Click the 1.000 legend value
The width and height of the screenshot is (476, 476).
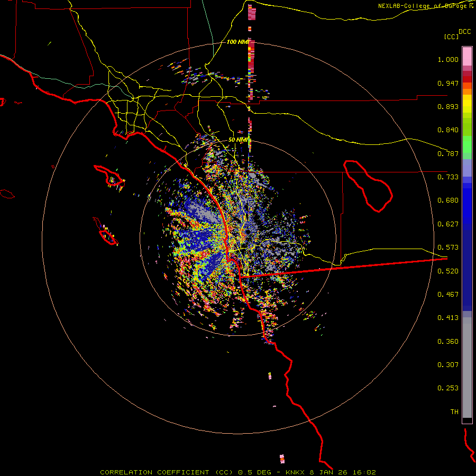click(448, 60)
